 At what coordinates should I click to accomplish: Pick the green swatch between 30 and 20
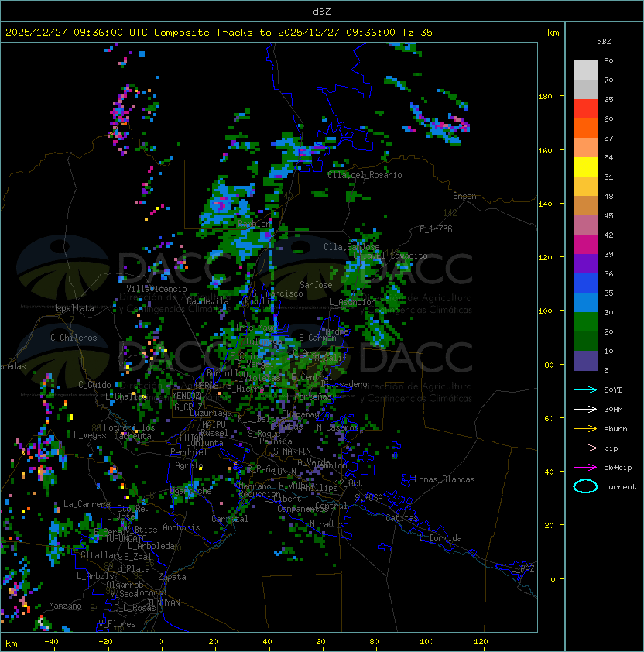point(585,322)
